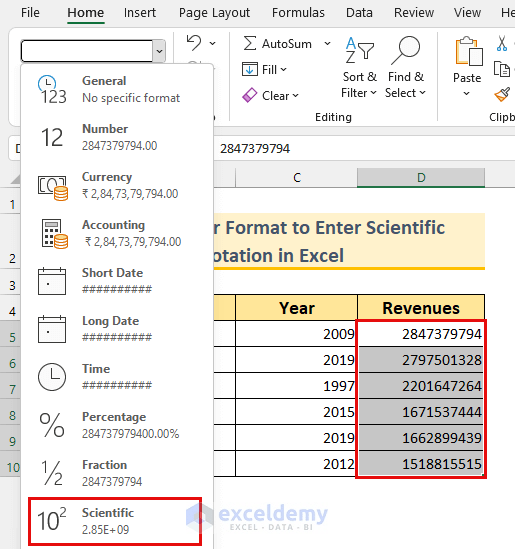The width and height of the screenshot is (515, 549).
Task: Select the year cell 2009
Action: click(297, 334)
